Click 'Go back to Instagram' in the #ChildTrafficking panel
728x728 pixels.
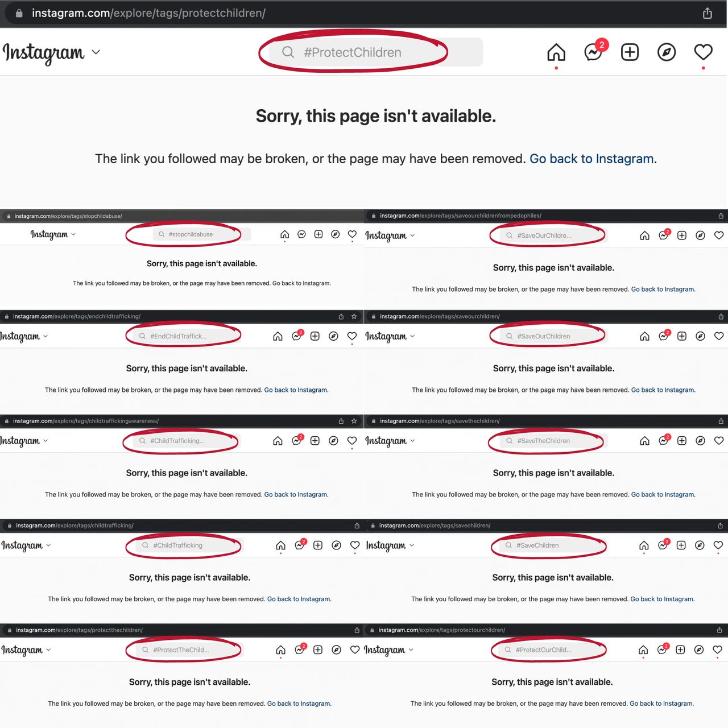tap(299, 599)
